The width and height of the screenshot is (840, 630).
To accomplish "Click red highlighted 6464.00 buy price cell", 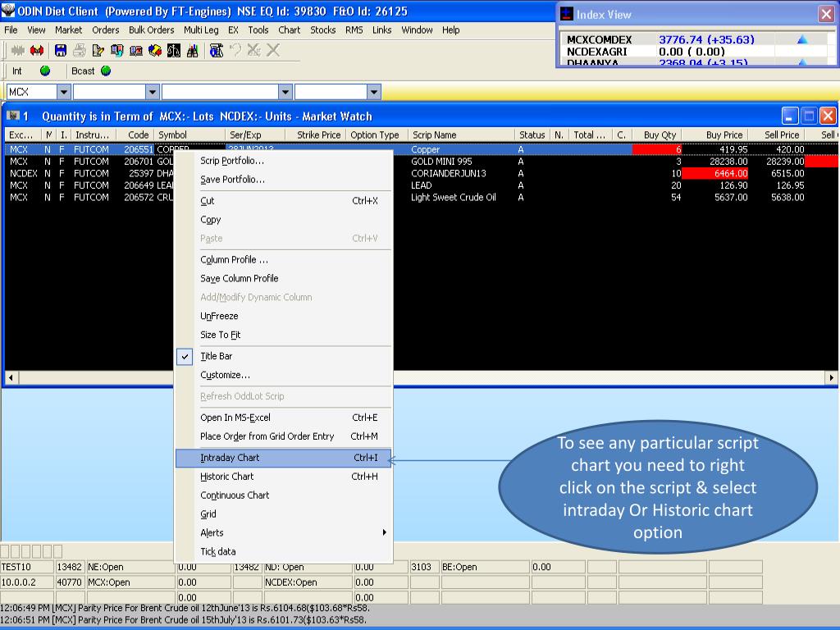I will point(715,173).
